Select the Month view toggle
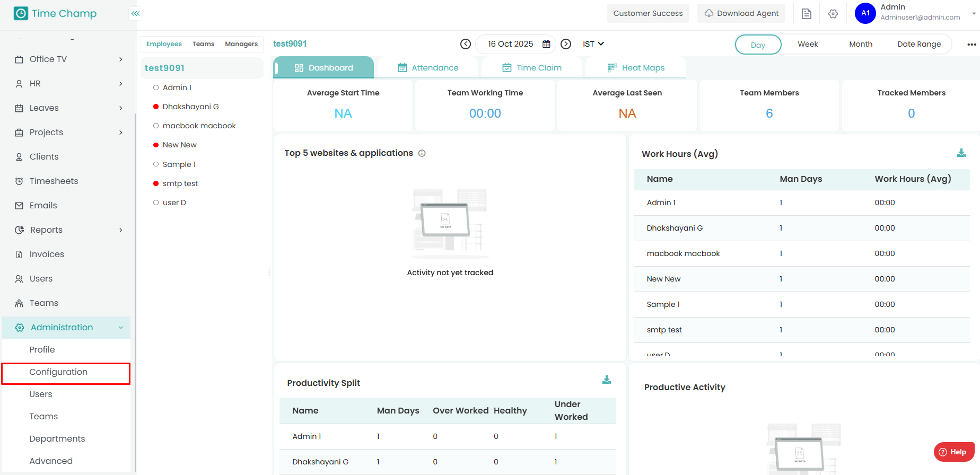Viewport: 980px width, 475px height. pos(861,45)
